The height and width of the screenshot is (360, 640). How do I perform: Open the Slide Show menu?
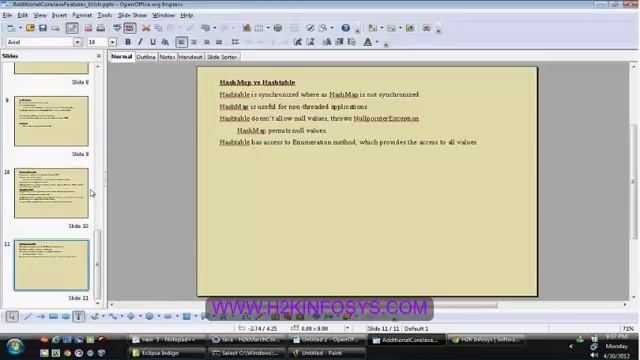(132, 15)
